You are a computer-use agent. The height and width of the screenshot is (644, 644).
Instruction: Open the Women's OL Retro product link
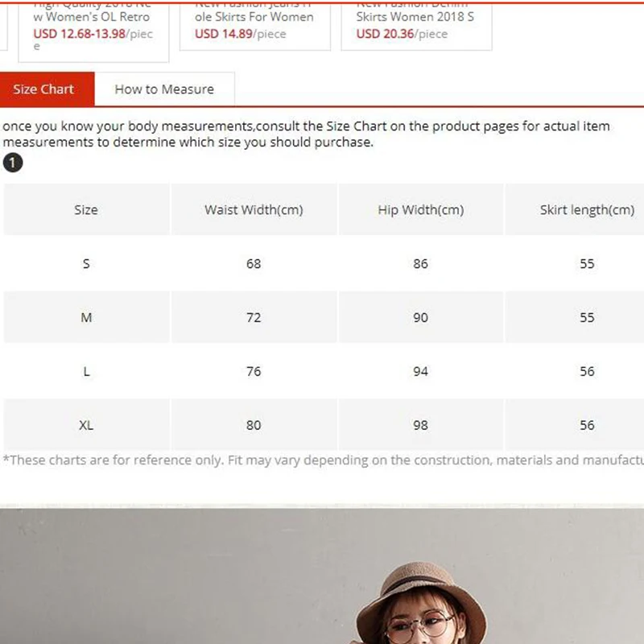tap(92, 16)
